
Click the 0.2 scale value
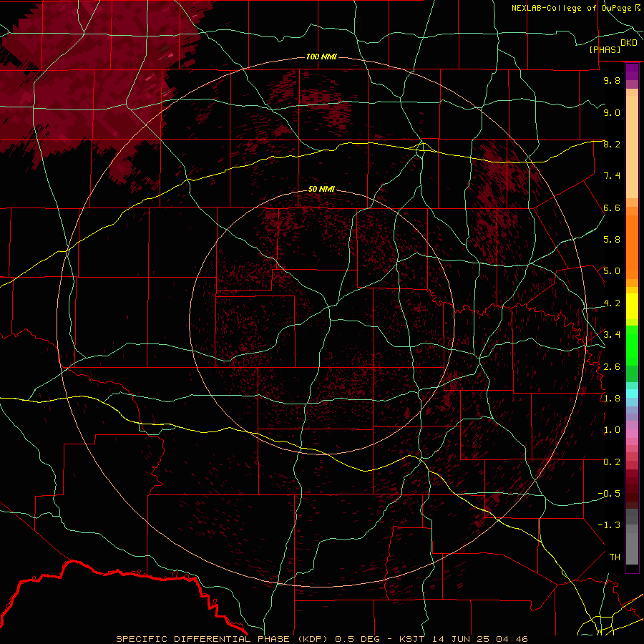click(612, 462)
